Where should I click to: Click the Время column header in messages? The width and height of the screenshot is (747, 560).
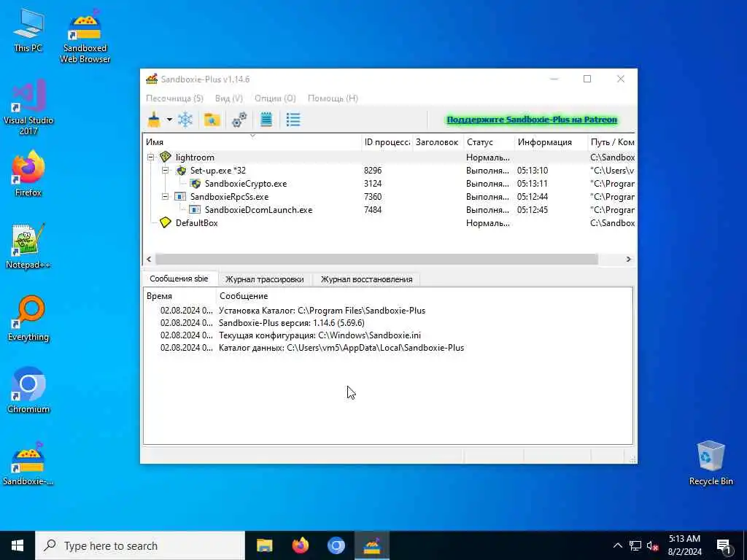(180, 296)
